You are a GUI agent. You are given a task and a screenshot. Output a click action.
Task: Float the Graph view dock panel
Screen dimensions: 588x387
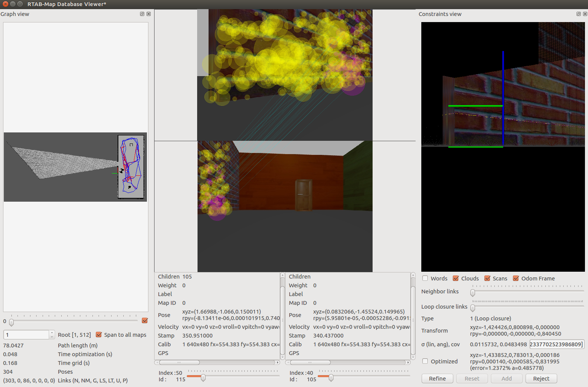click(x=142, y=14)
